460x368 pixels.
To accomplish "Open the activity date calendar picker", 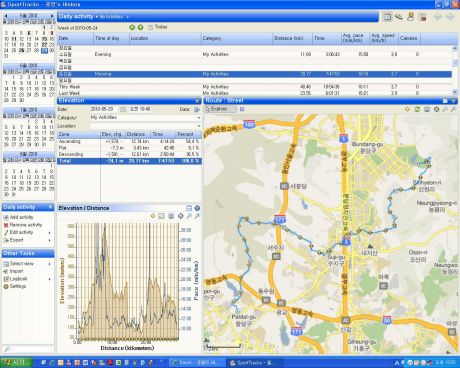I will click(123, 109).
